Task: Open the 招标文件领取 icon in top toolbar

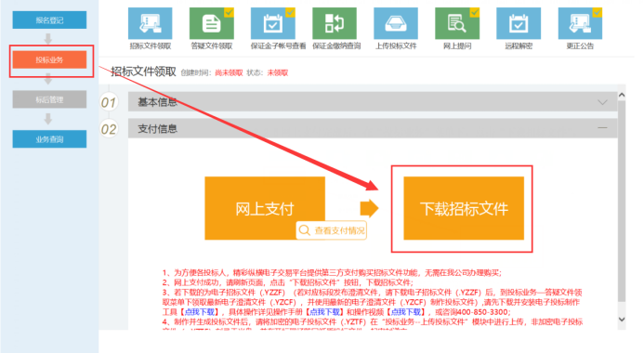Action: tap(150, 23)
